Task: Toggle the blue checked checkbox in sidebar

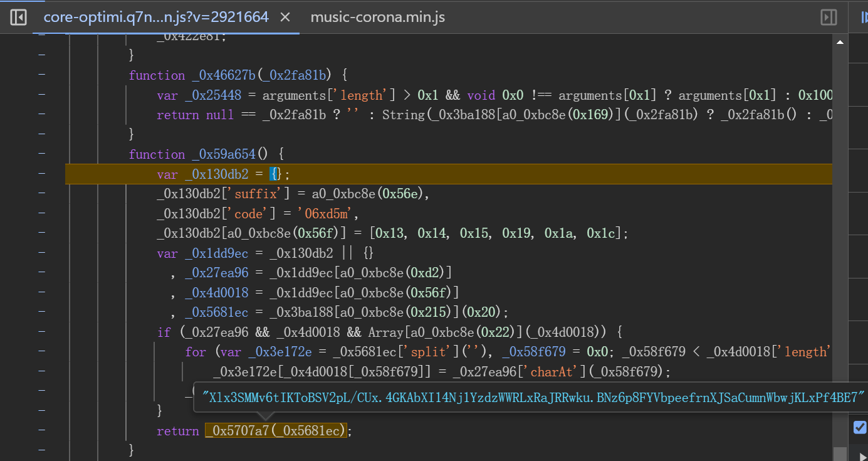Action: 860,428
